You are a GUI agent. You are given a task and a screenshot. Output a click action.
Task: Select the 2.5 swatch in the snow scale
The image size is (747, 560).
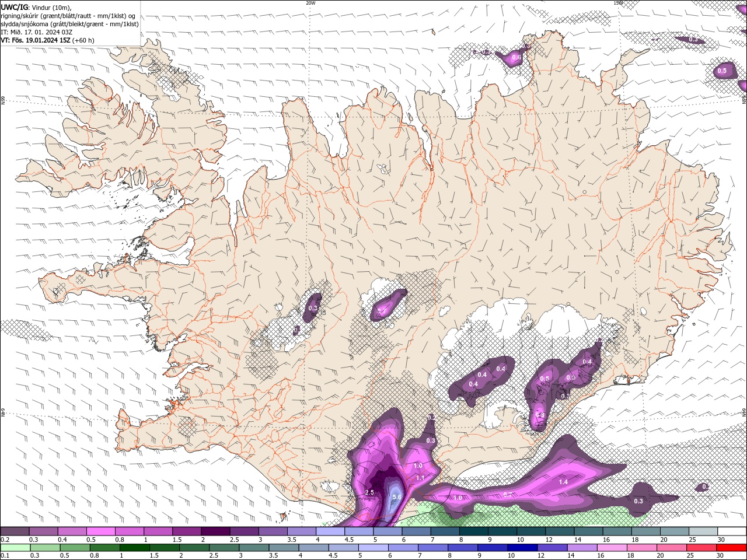244,531
